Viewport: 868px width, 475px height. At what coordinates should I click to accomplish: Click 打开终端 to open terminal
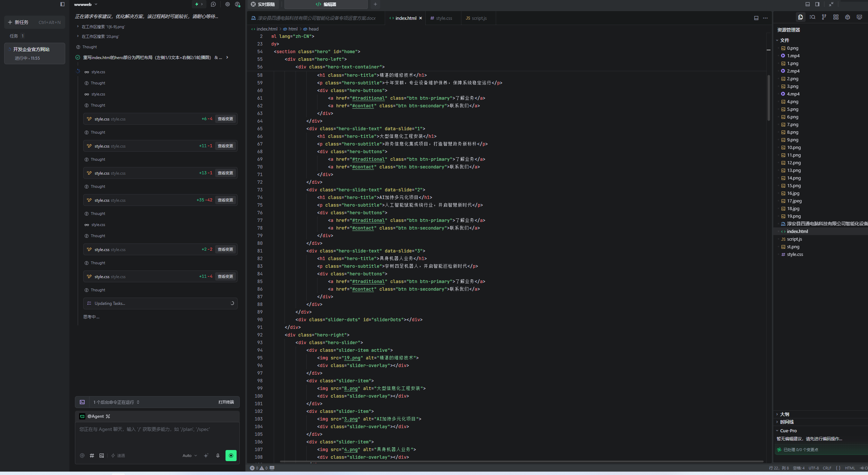(226, 402)
